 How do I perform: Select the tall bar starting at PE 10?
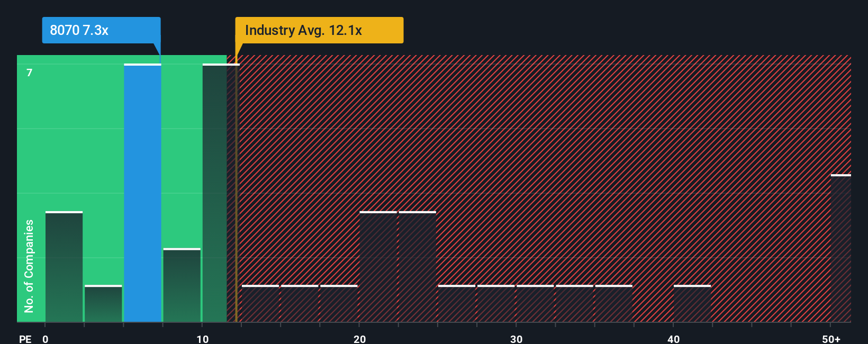point(221,193)
